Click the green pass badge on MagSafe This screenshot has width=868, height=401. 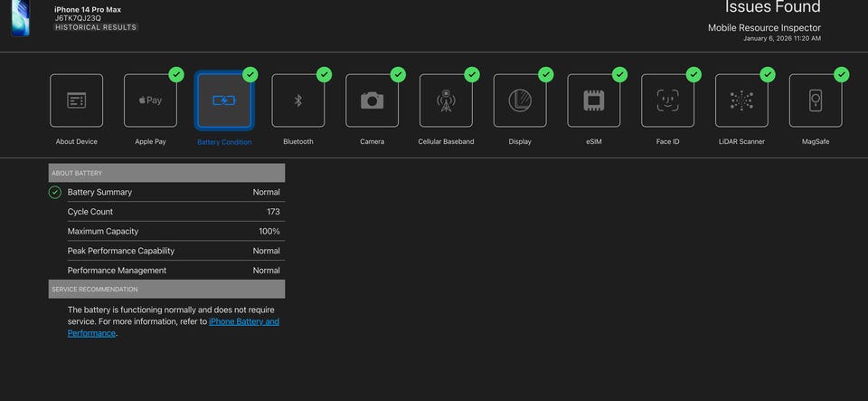click(842, 74)
